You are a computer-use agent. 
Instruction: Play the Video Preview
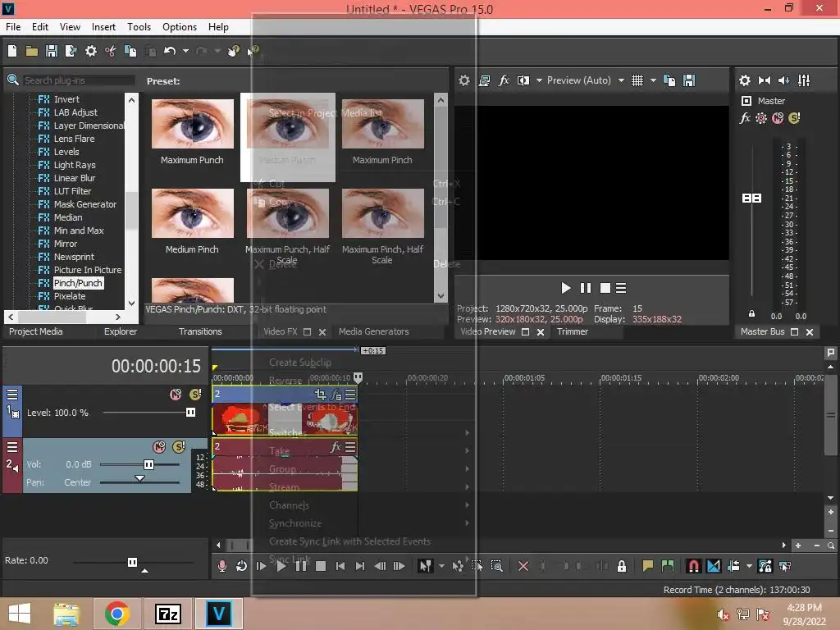[x=566, y=288]
